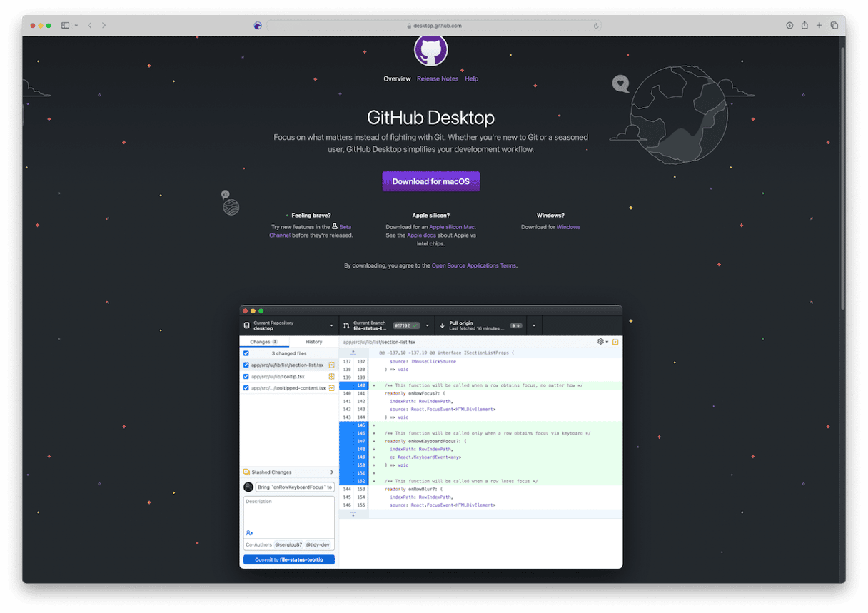The height and width of the screenshot is (613, 868).
Task: Click the repository icon beside desktop
Action: pyautogui.click(x=247, y=325)
